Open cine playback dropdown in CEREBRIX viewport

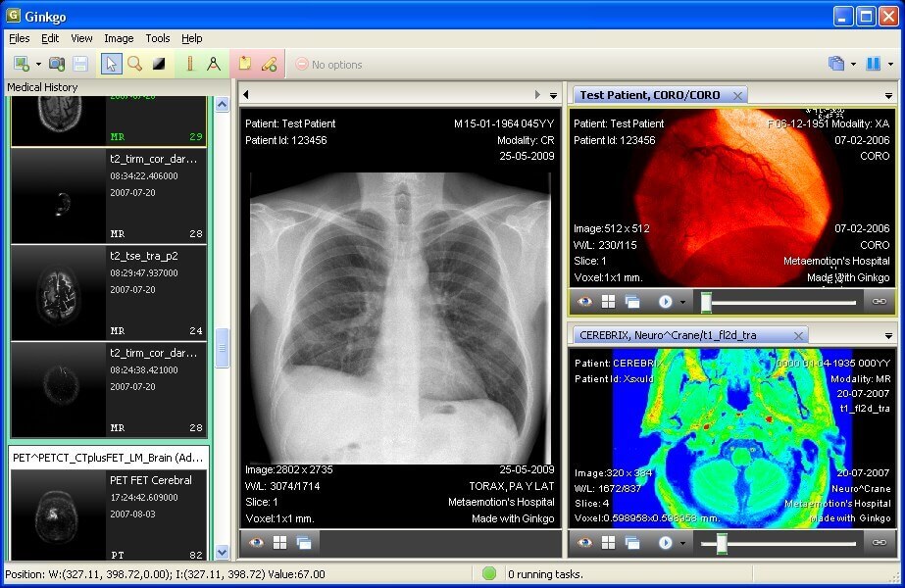coord(682,542)
